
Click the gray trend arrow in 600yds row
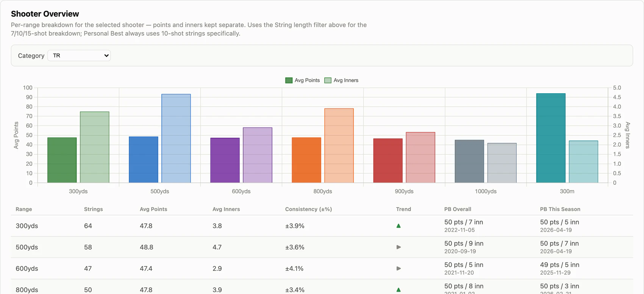[x=399, y=268]
